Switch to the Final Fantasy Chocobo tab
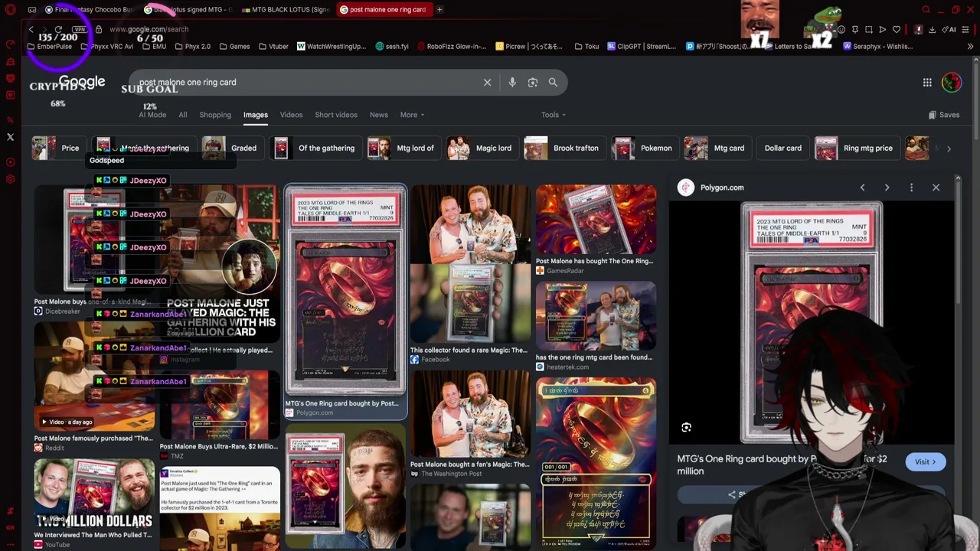980x551 pixels. click(90, 9)
